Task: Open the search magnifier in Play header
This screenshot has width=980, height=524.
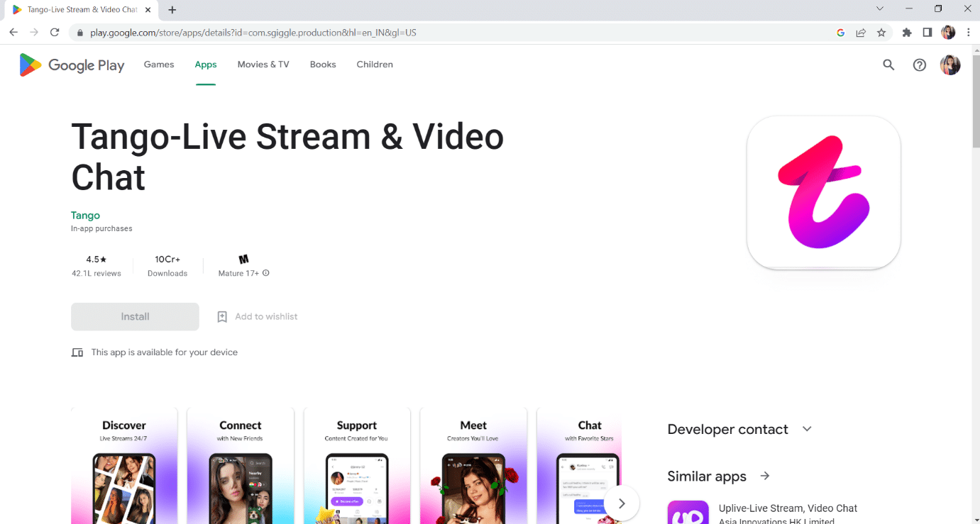Action: click(888, 65)
